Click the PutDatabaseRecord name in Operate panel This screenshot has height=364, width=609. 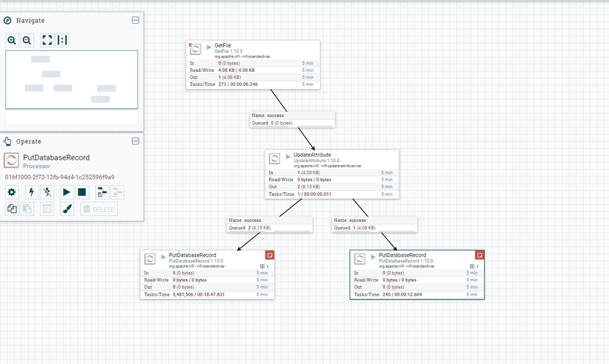click(56, 157)
